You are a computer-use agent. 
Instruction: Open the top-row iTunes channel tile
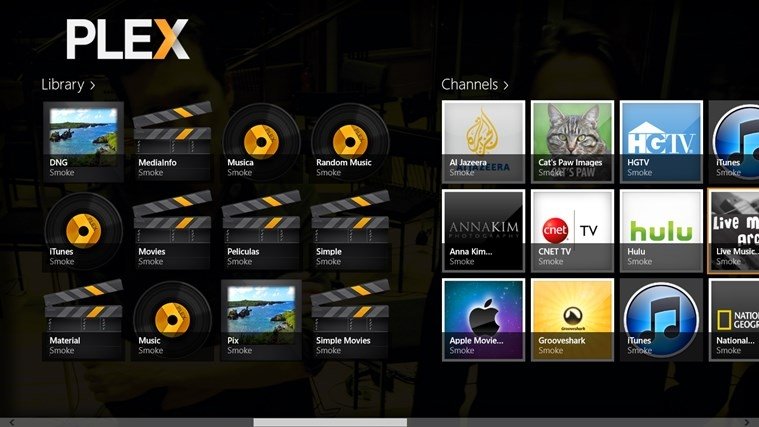(x=734, y=142)
